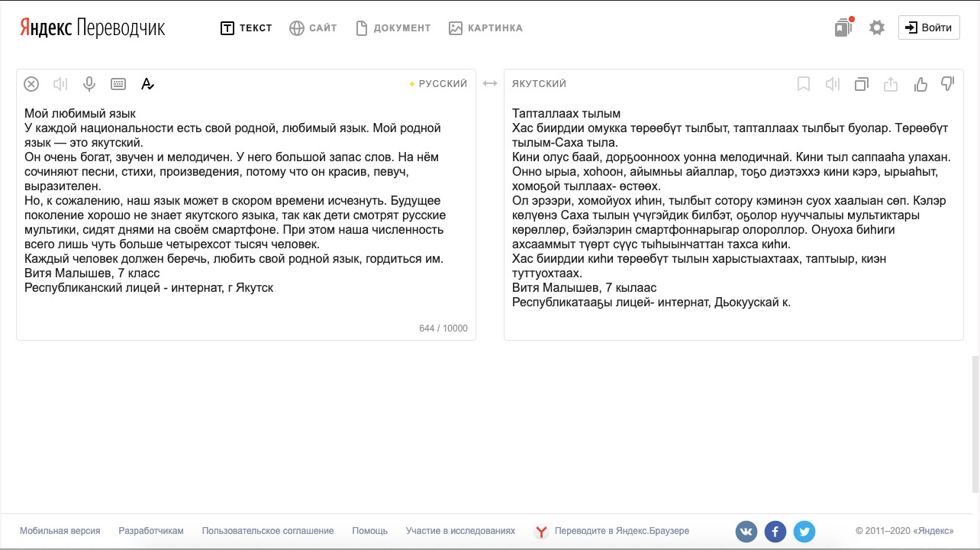Viewport: 980px width, 550px height.
Task: Rate translation with thumbs down
Action: (x=948, y=84)
